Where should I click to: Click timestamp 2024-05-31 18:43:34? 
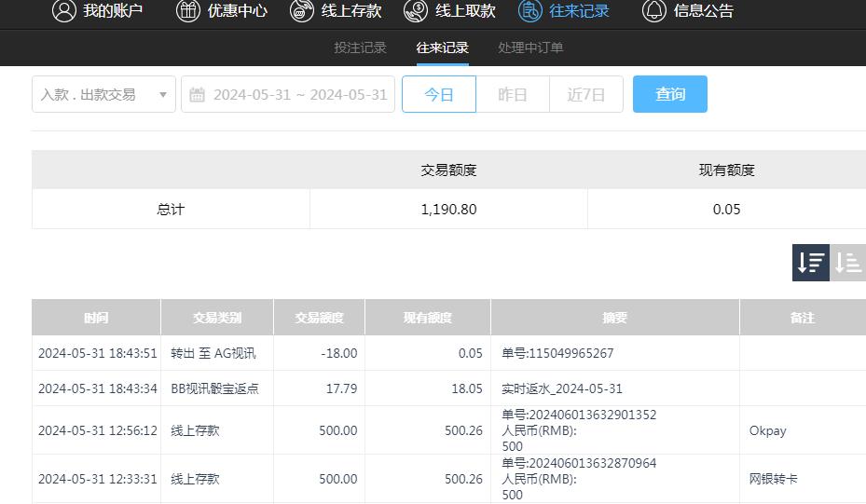(x=98, y=388)
